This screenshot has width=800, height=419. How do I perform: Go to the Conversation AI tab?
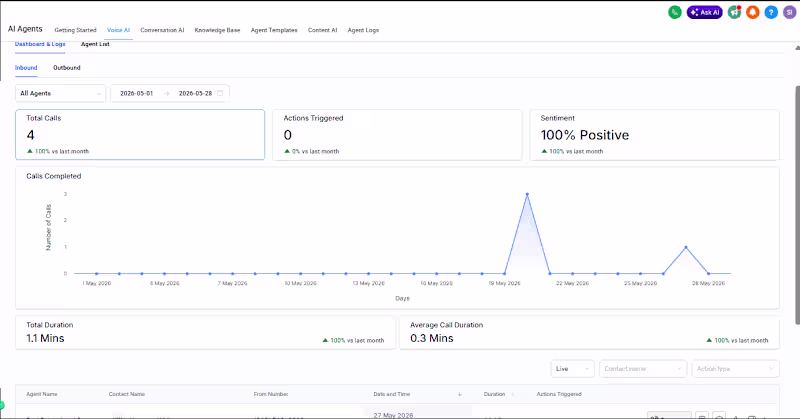(x=162, y=30)
